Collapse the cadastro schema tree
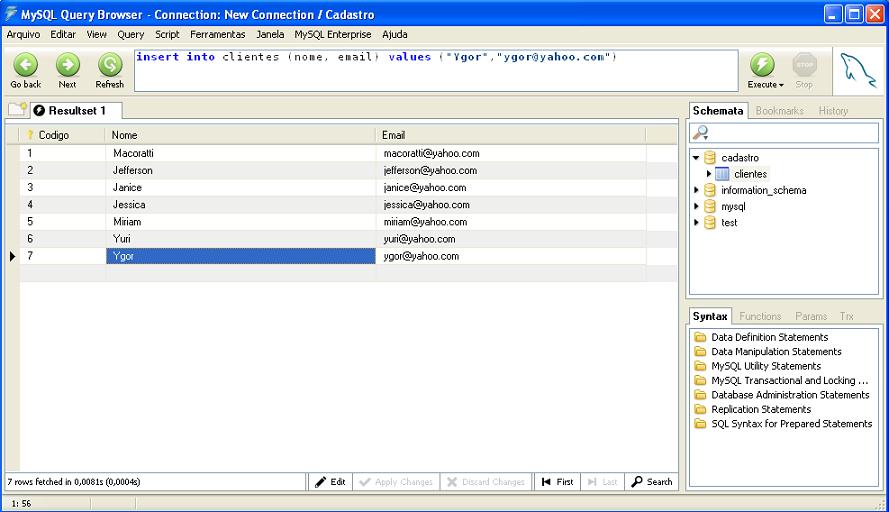The image size is (889, 512). [x=696, y=158]
